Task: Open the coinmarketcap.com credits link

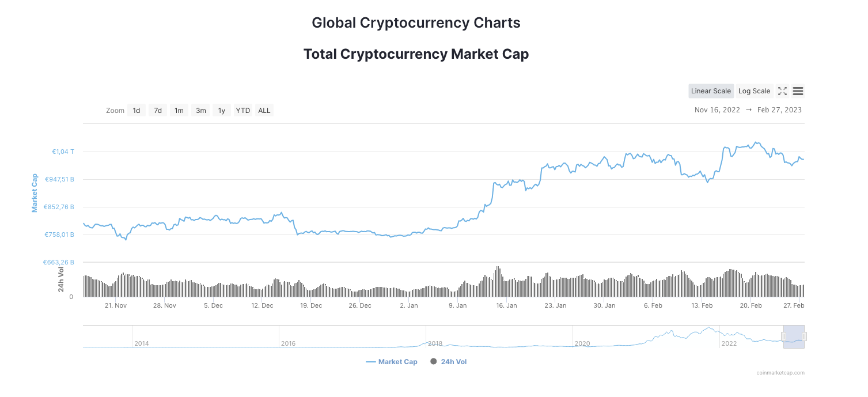Action: click(x=780, y=373)
